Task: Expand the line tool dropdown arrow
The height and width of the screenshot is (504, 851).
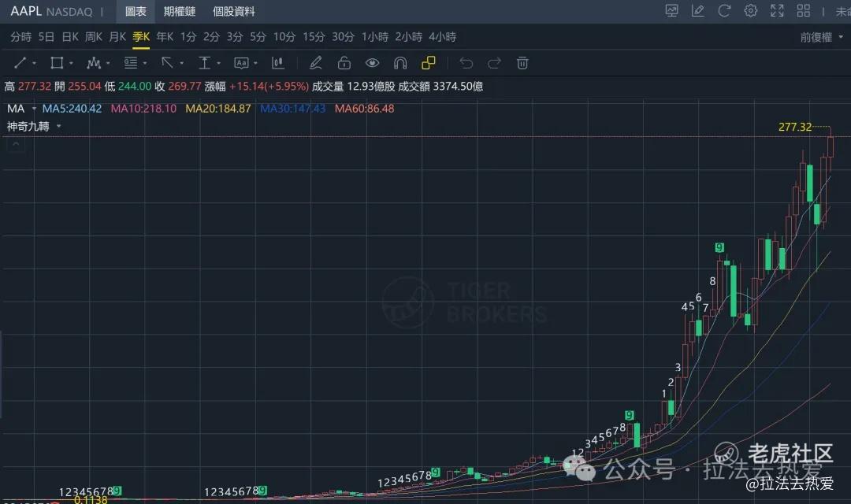Action: pyautogui.click(x=34, y=64)
